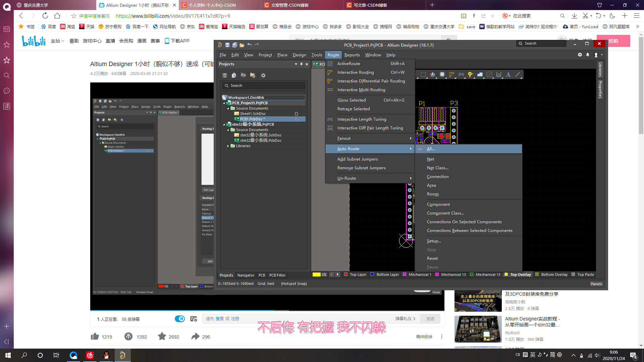Click the project folder options icon in Projects panel
Screen dimensions: 644x362
click(x=253, y=75)
